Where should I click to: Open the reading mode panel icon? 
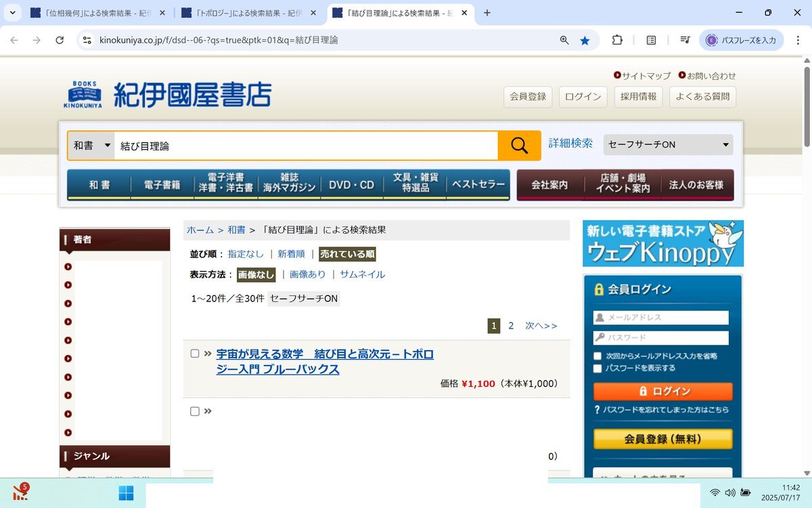click(651, 41)
